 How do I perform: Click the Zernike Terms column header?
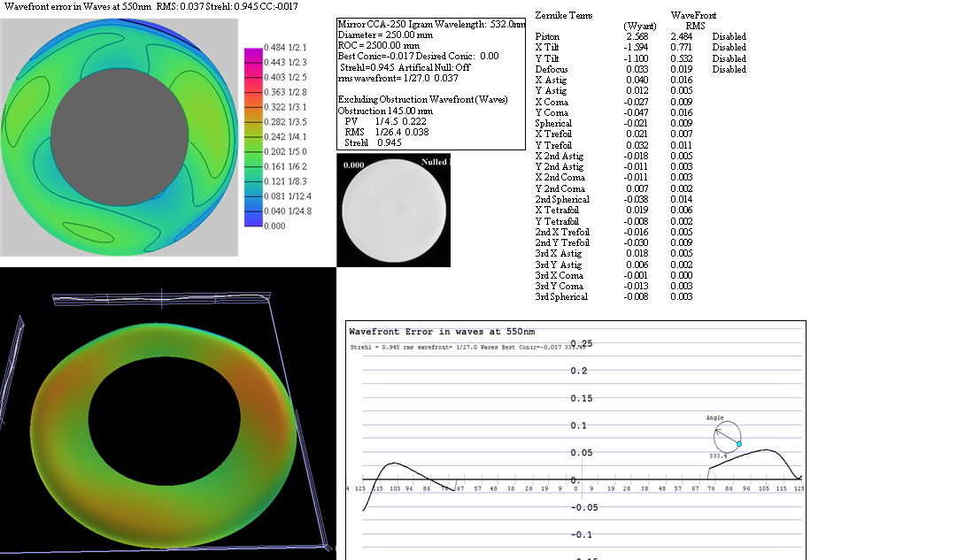(564, 16)
